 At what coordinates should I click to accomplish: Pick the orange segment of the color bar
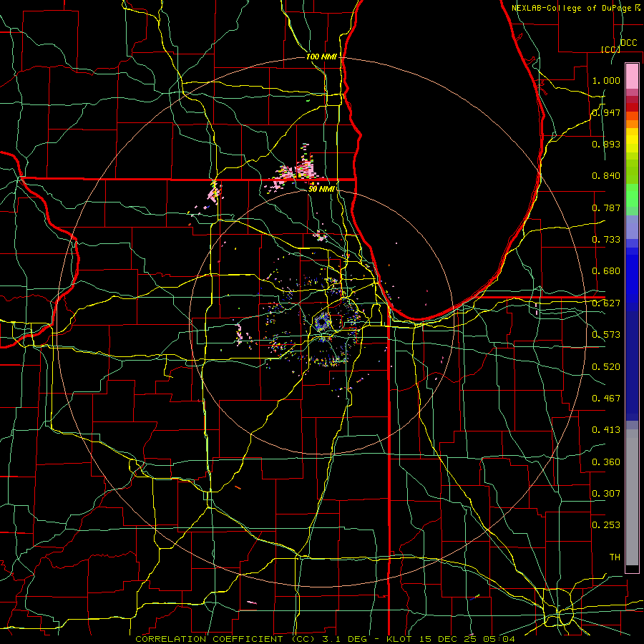click(632, 124)
